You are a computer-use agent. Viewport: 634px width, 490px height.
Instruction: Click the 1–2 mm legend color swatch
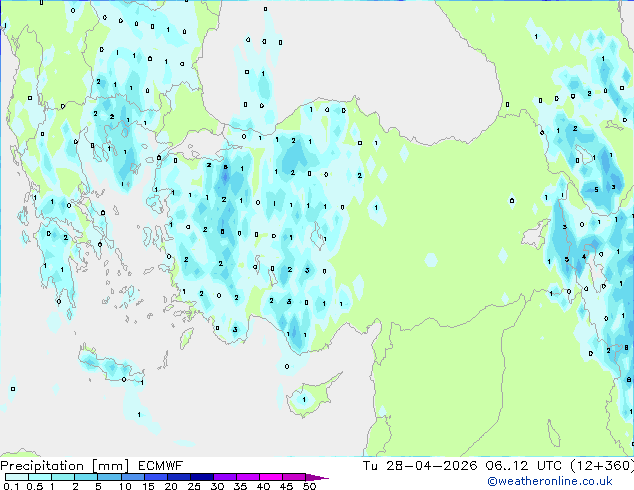click(x=63, y=477)
